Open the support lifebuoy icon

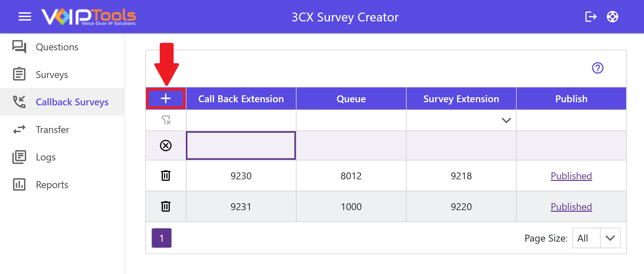[x=613, y=17]
